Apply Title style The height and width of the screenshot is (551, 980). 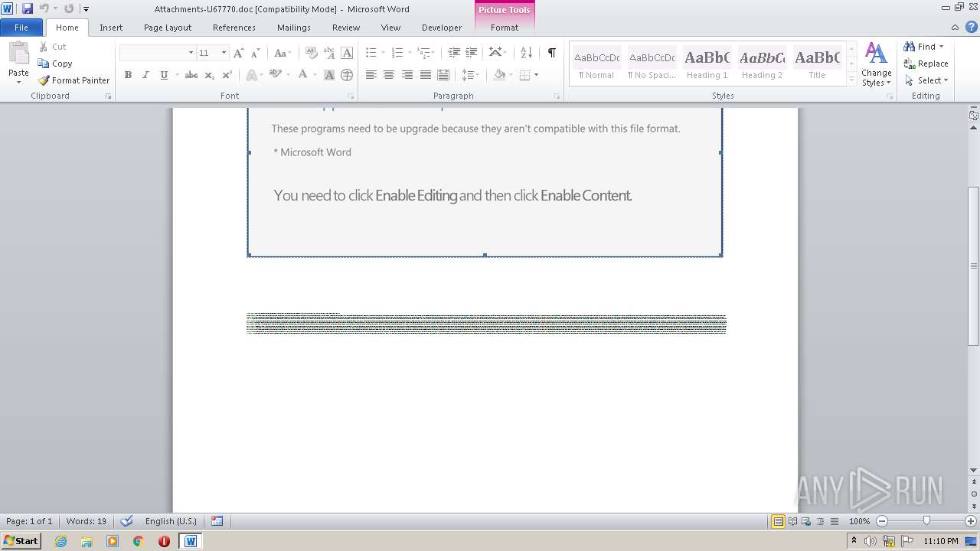tap(817, 64)
